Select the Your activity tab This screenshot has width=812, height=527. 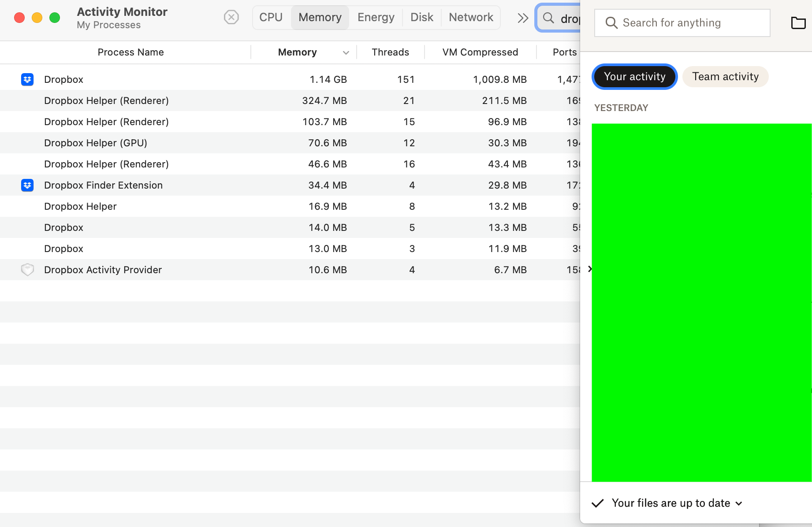[x=635, y=77]
